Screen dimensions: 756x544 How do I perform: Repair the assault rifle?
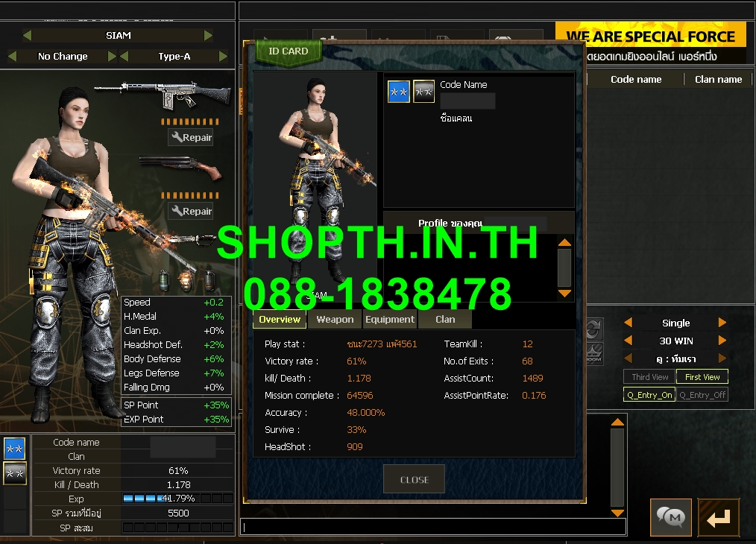click(192, 137)
